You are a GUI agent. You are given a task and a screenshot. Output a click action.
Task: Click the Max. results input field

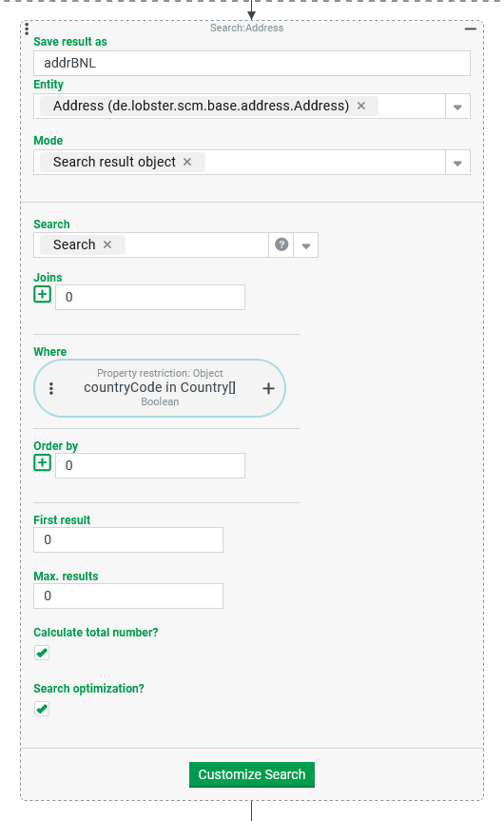(x=128, y=596)
